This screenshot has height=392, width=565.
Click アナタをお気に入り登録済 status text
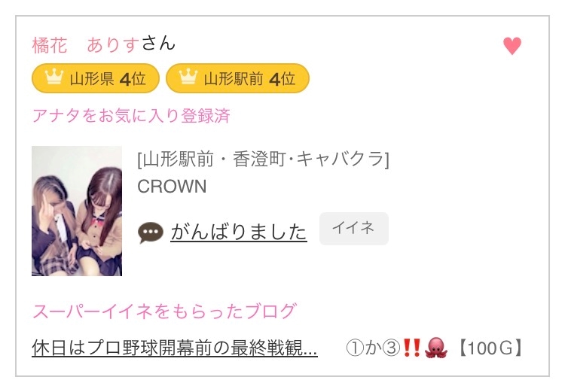[131, 116]
